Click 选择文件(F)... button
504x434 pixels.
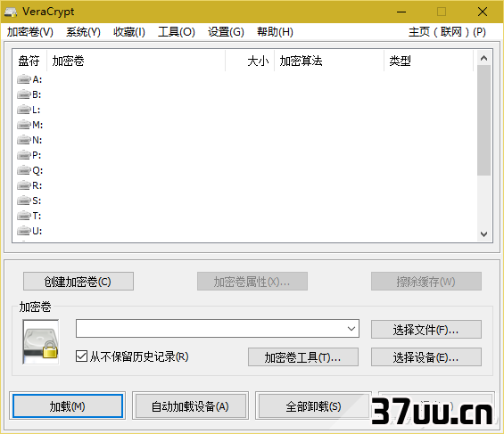pyautogui.click(x=426, y=330)
